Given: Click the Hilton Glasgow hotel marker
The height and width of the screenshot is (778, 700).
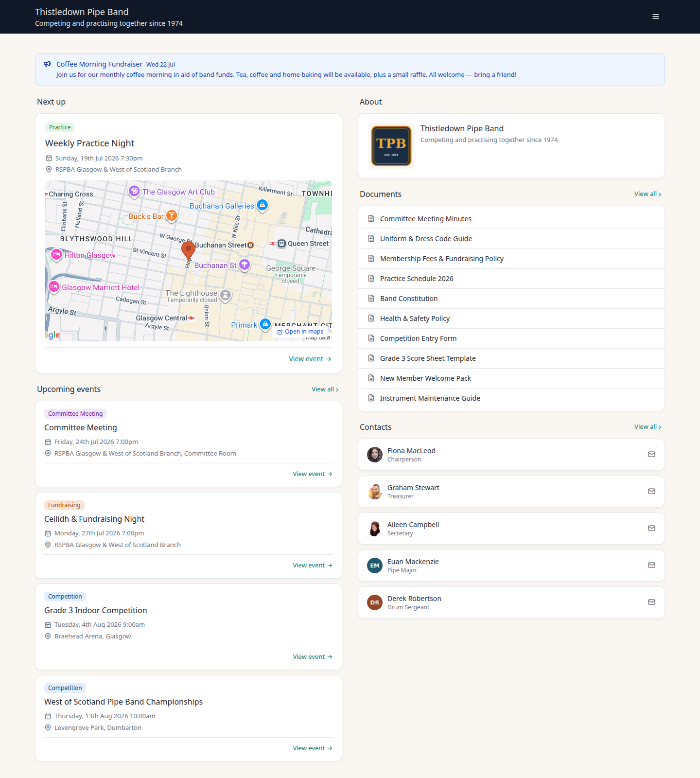Looking at the screenshot, I should 57,255.
